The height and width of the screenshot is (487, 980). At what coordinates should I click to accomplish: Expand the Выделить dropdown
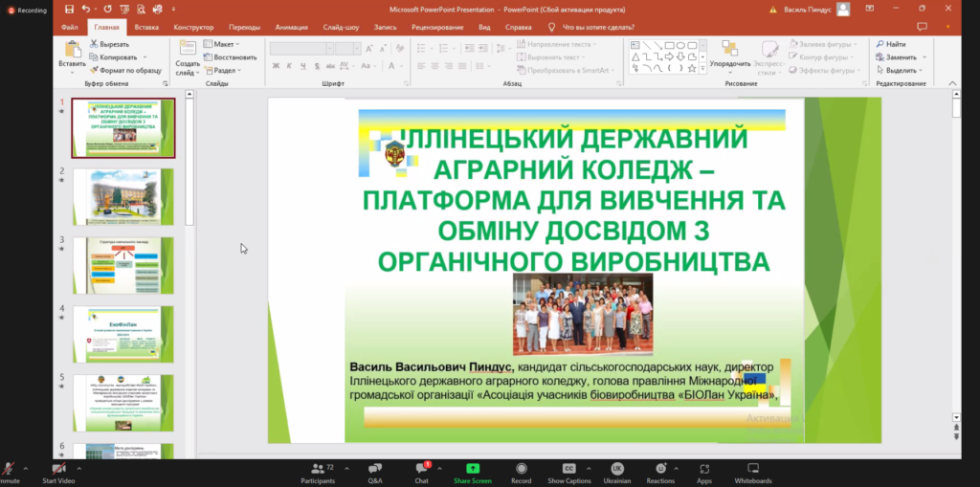(x=901, y=70)
